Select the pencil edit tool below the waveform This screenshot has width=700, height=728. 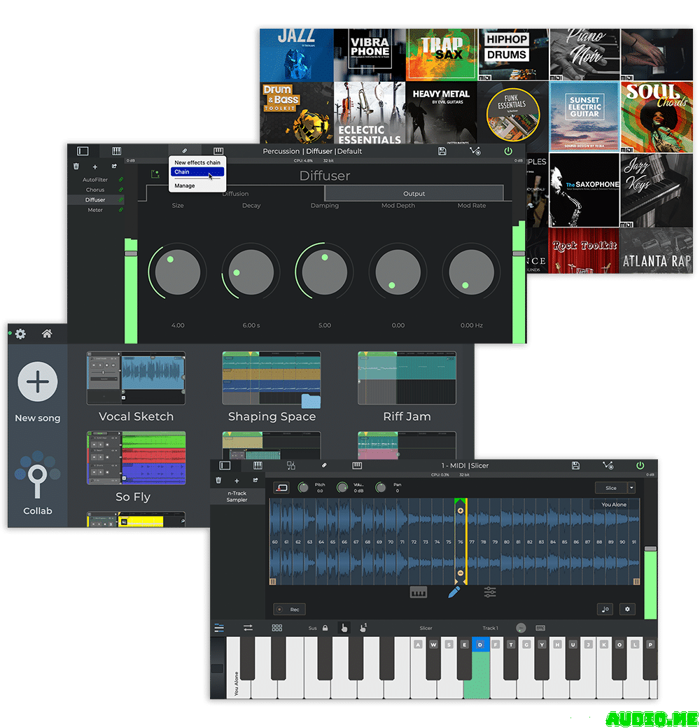(x=454, y=592)
